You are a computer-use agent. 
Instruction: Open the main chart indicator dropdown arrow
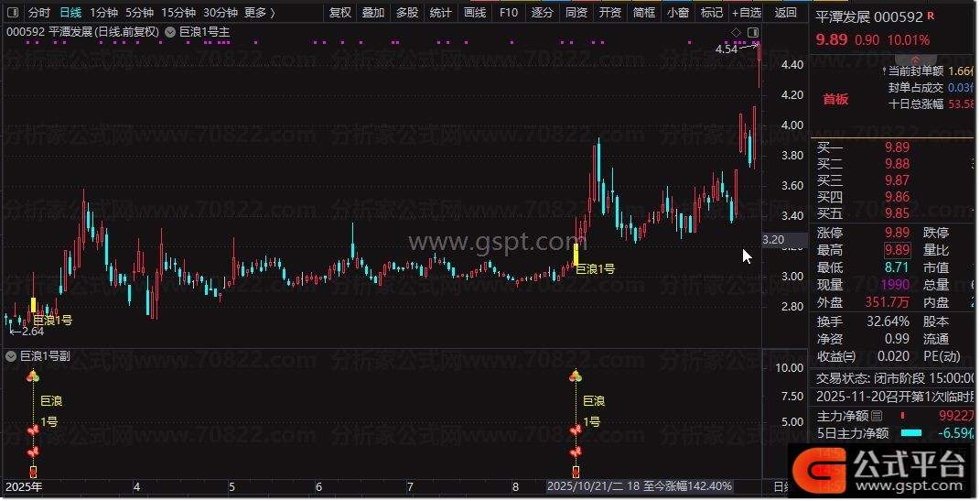pyautogui.click(x=169, y=32)
